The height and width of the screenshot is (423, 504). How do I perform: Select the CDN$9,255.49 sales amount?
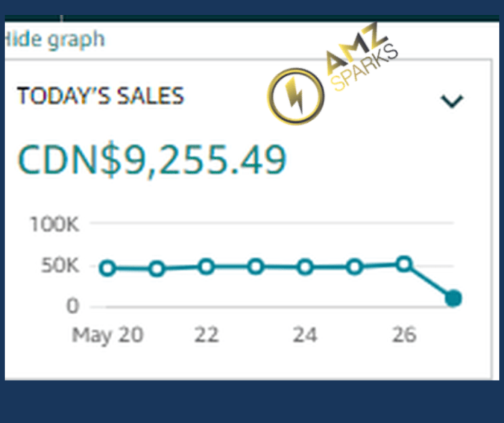(x=152, y=158)
